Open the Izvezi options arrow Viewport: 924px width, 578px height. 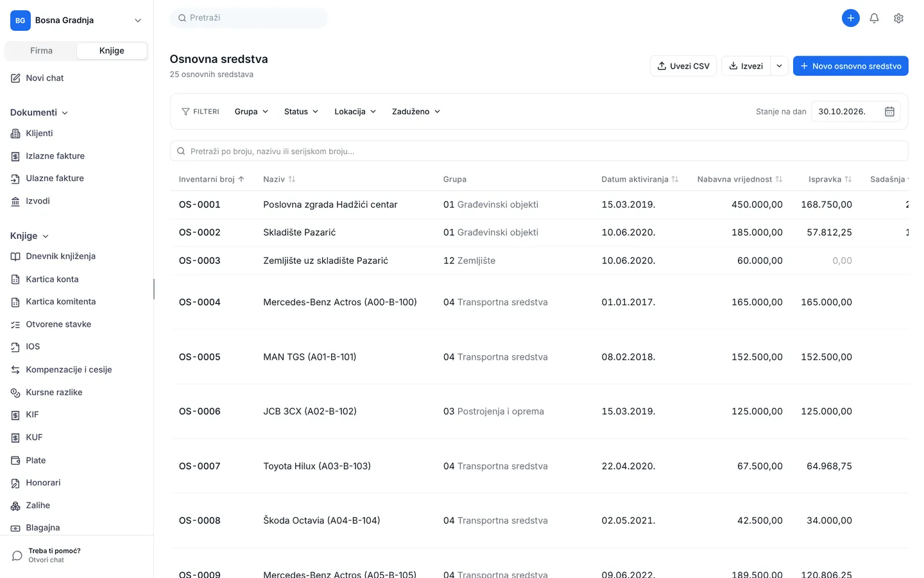(779, 66)
